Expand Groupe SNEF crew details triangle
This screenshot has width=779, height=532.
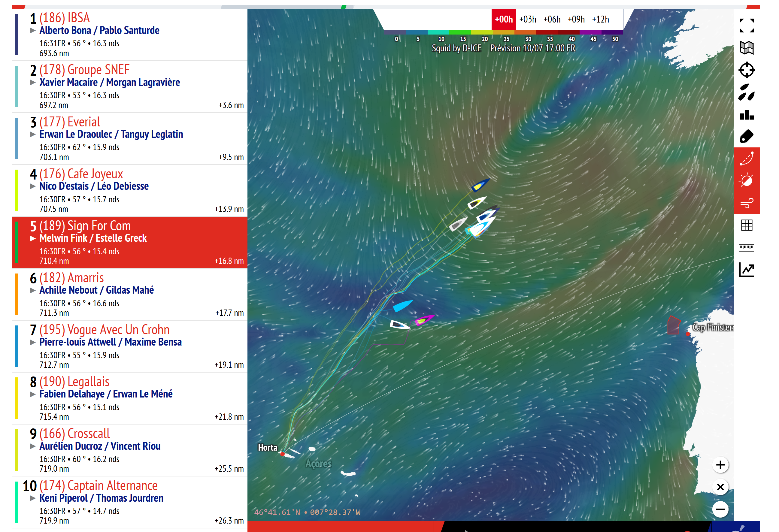[x=32, y=83]
